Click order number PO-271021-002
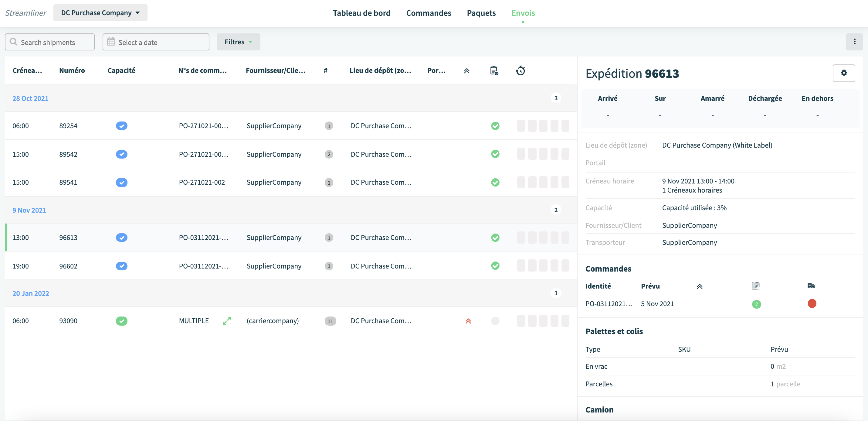Image resolution: width=868 pixels, height=421 pixels. (x=202, y=182)
